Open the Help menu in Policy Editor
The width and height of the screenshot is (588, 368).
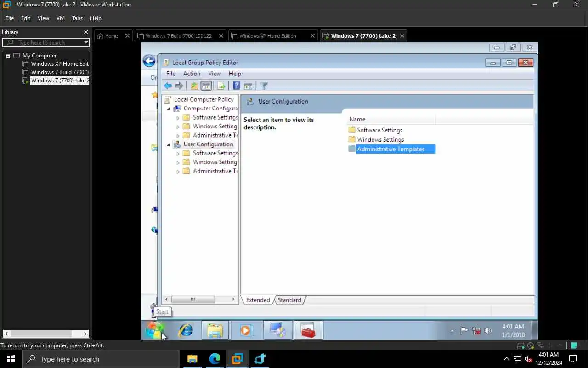coord(235,74)
